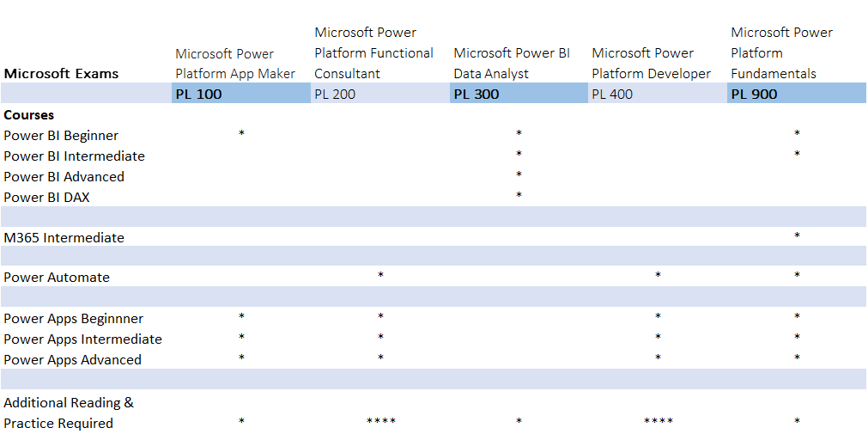Click the Power Apps Advanced row label
Viewport: 868px width, 434px height.
(72, 360)
